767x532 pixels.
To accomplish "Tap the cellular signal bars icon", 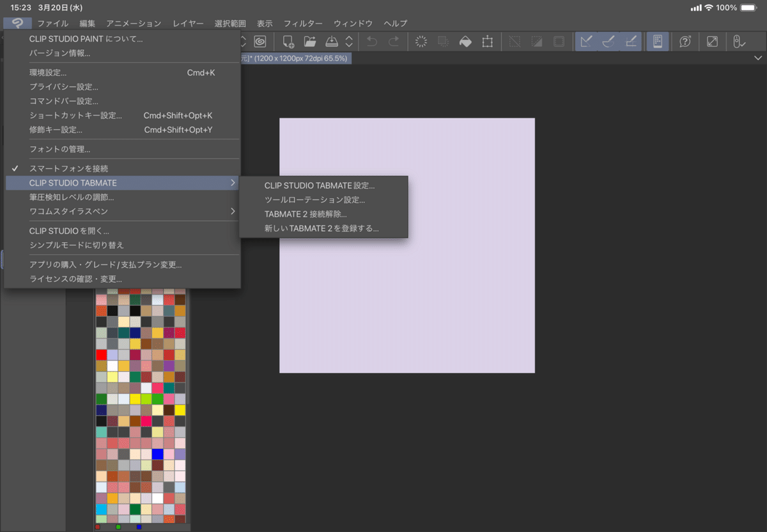I will (696, 8).
